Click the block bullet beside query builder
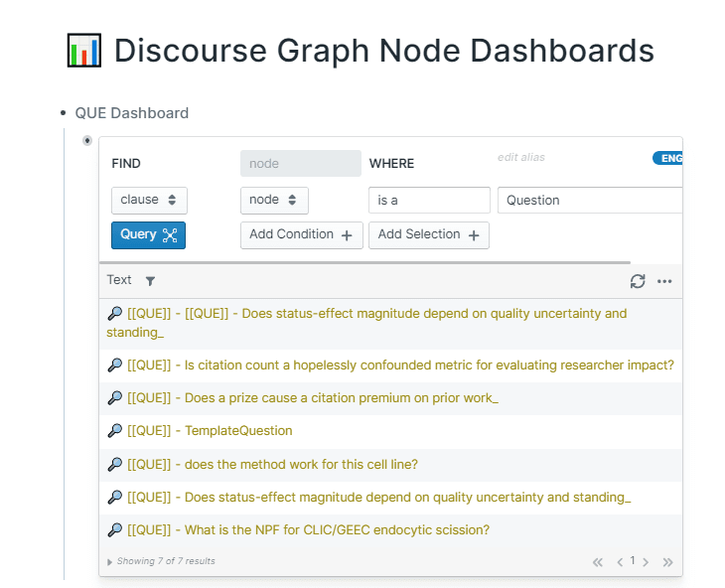Screen dimensions: 725x588 coord(87,140)
